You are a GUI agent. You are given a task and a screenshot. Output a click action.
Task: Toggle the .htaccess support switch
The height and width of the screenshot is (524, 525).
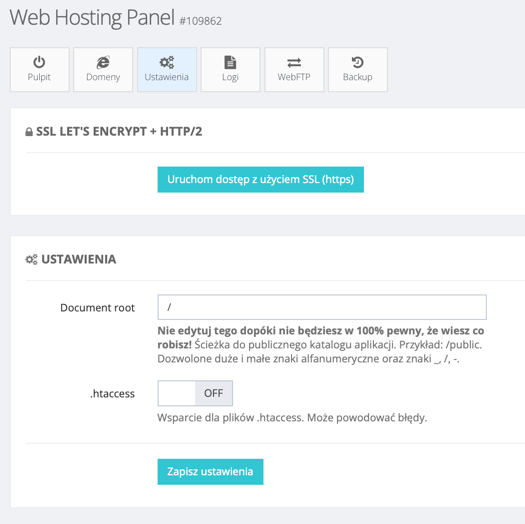195,393
